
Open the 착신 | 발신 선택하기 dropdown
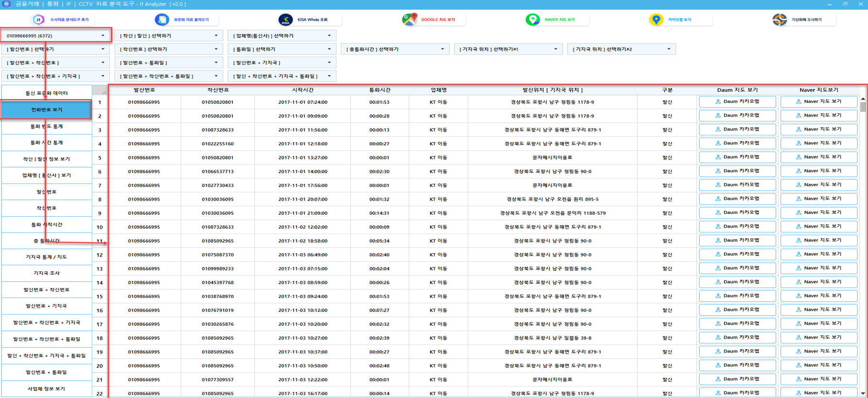point(168,36)
